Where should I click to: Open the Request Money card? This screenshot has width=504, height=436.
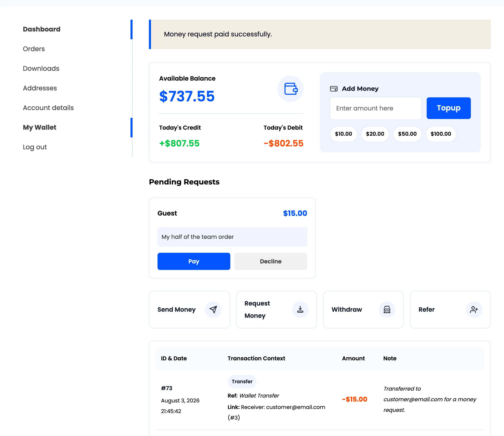coord(277,309)
